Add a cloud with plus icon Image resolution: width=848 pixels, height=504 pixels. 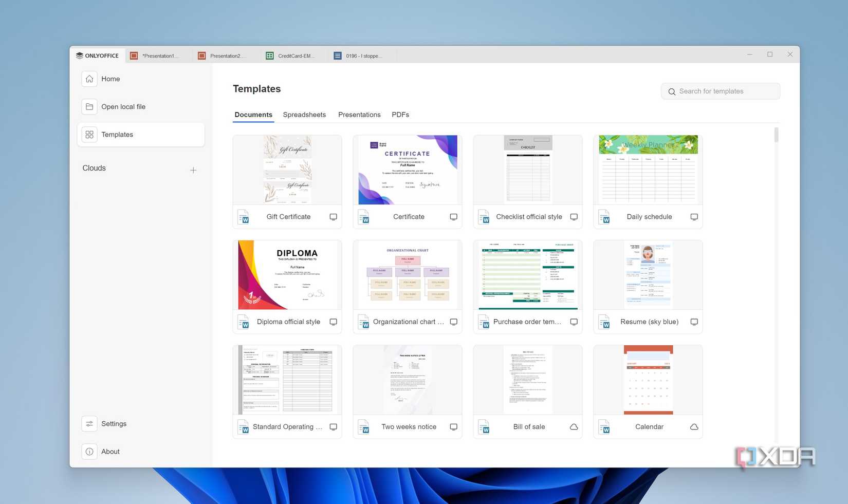point(193,170)
